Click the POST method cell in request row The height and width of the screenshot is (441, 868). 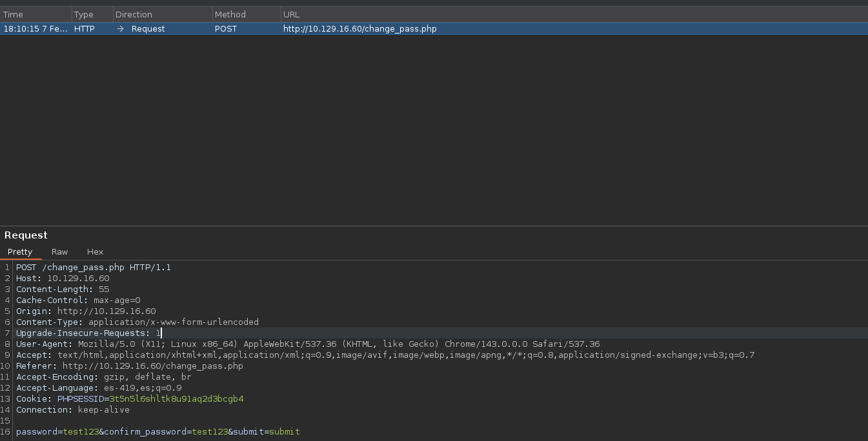pos(226,29)
